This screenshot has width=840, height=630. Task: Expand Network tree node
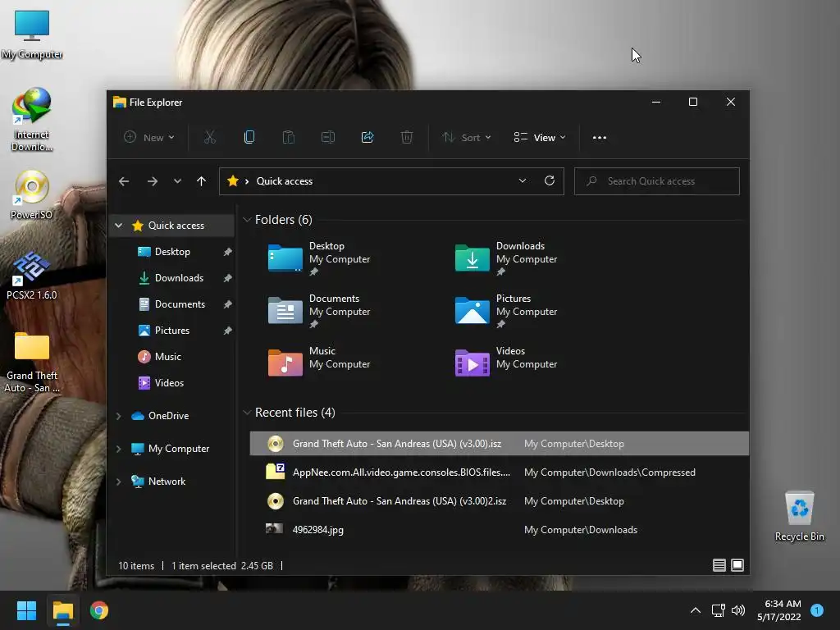click(x=118, y=482)
